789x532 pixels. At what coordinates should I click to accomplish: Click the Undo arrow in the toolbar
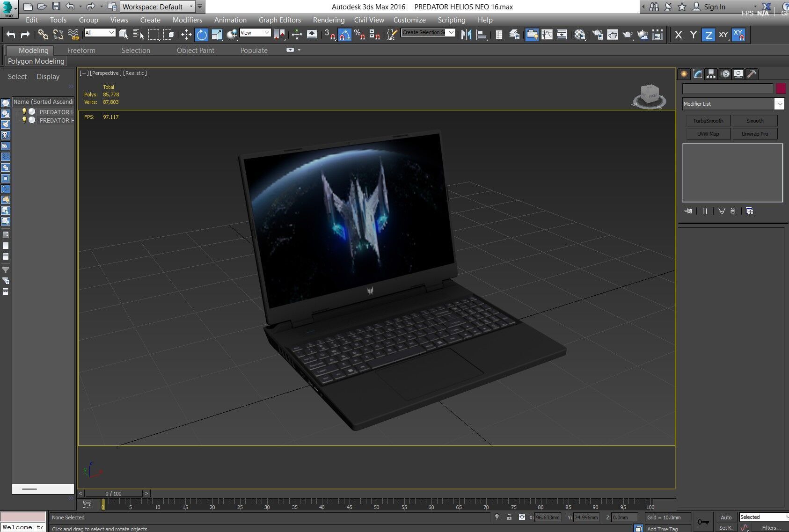[11, 34]
